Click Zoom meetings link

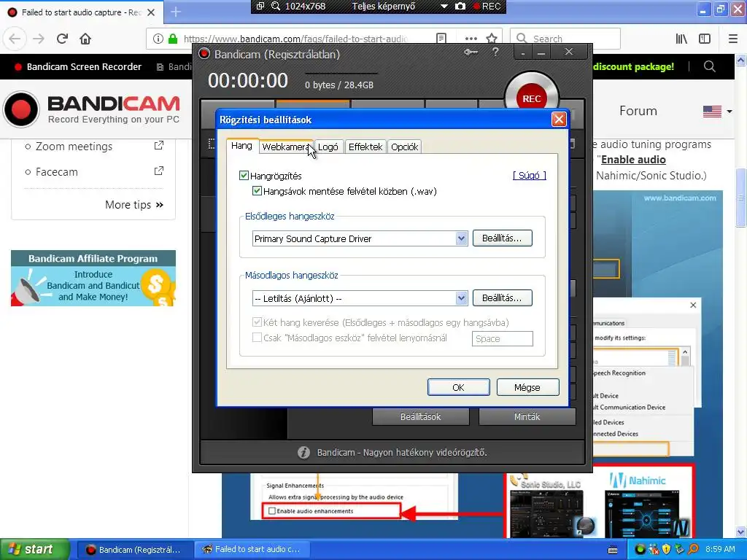click(x=74, y=146)
